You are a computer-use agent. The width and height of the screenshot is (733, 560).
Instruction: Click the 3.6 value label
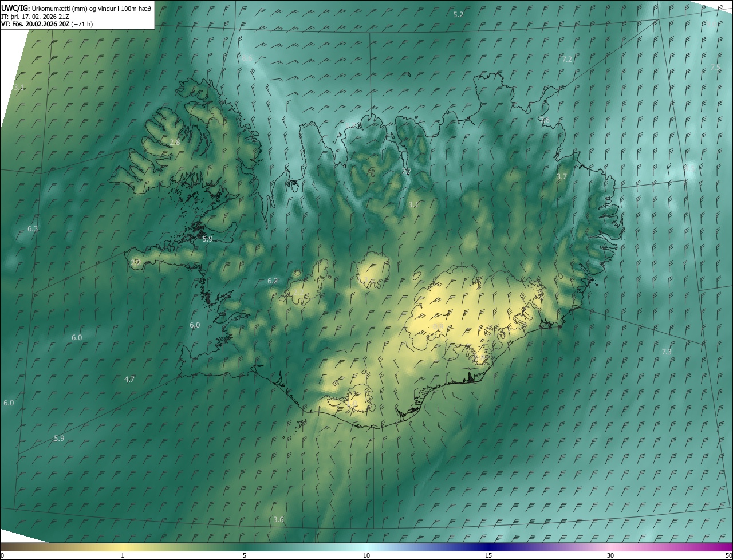click(x=278, y=519)
